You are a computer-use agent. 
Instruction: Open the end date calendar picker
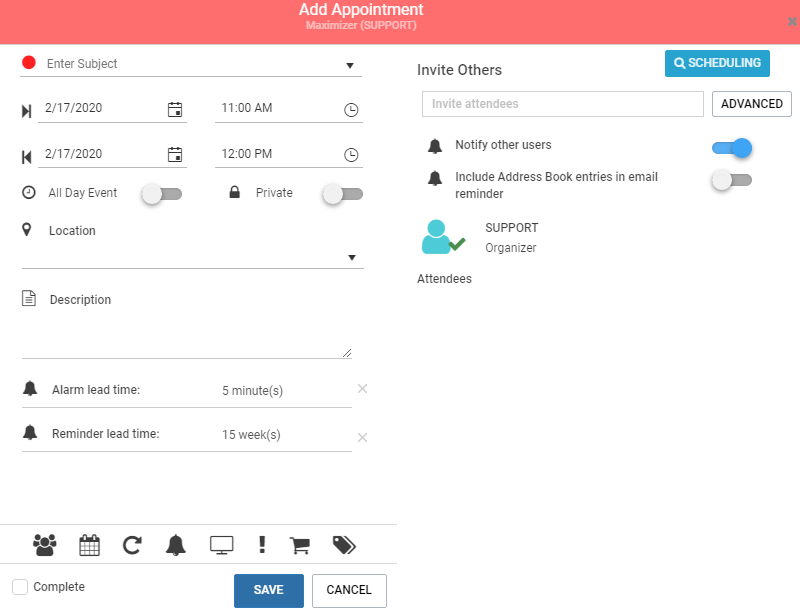pos(175,154)
